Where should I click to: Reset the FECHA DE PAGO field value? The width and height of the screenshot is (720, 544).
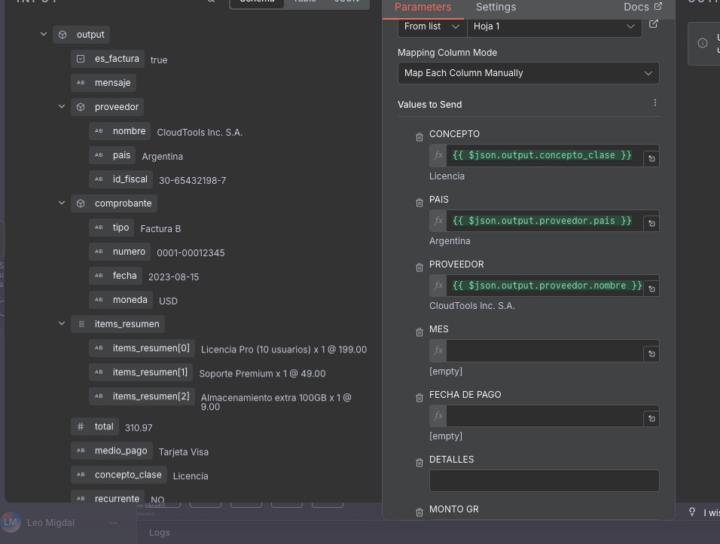pos(651,418)
